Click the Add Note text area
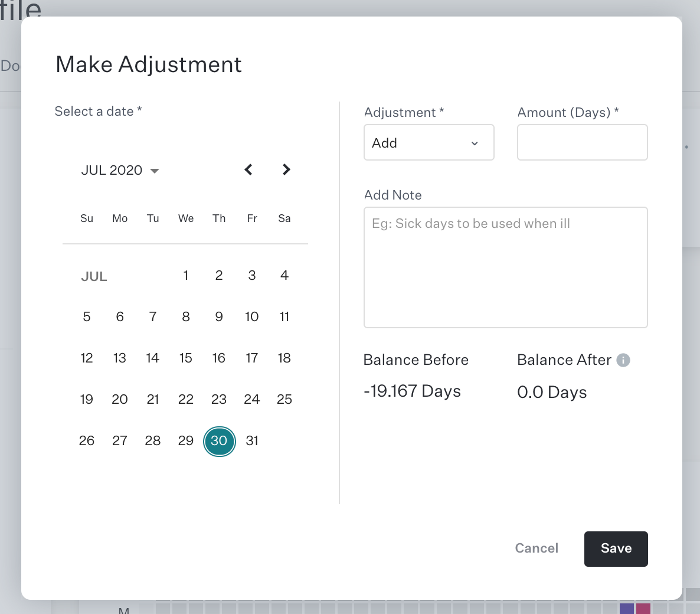 [505, 267]
